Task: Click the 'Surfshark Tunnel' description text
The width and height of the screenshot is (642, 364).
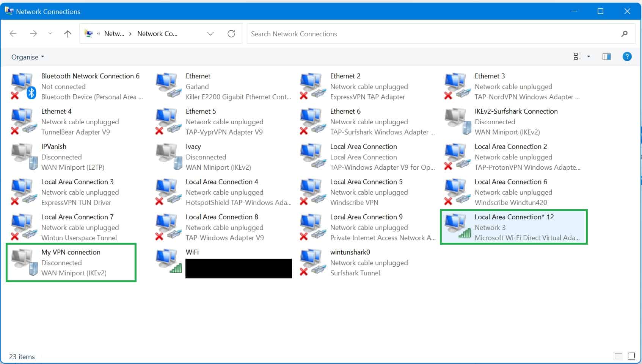Action: point(355,273)
